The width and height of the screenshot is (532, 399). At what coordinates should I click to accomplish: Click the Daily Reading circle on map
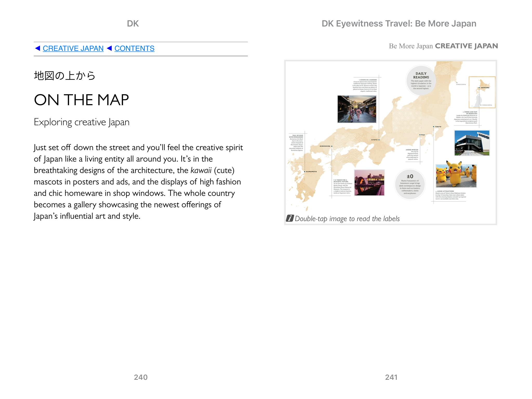click(x=421, y=80)
